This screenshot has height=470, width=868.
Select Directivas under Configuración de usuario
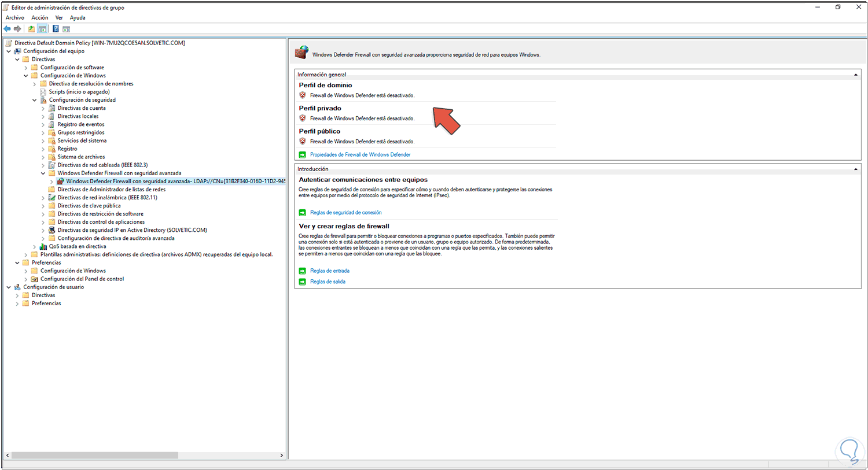click(x=43, y=295)
